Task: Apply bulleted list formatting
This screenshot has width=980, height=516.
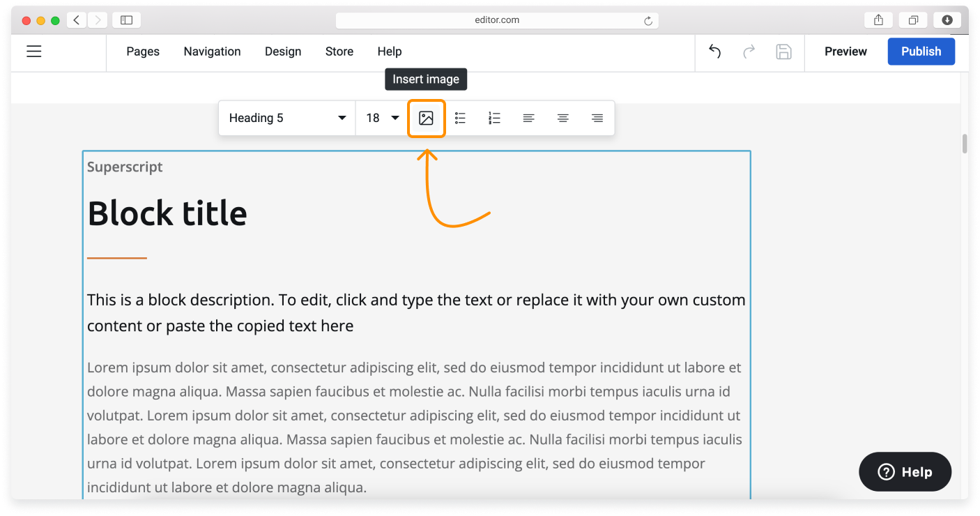Action: point(460,119)
